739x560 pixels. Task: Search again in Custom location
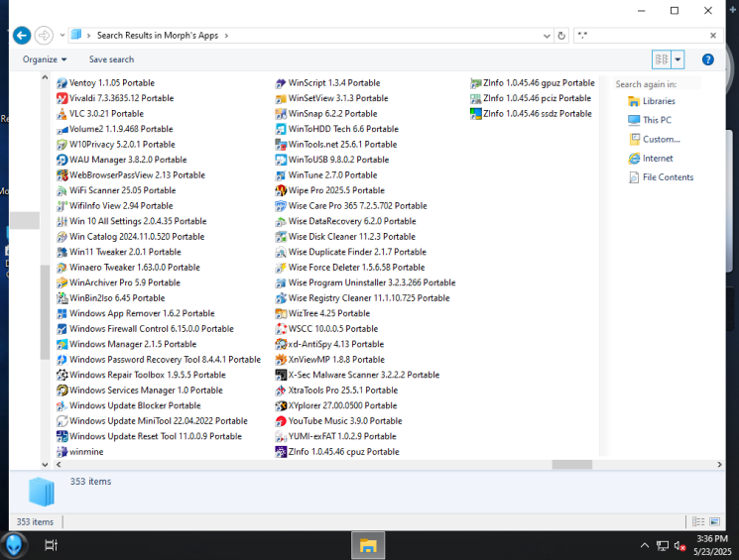[x=654, y=140]
